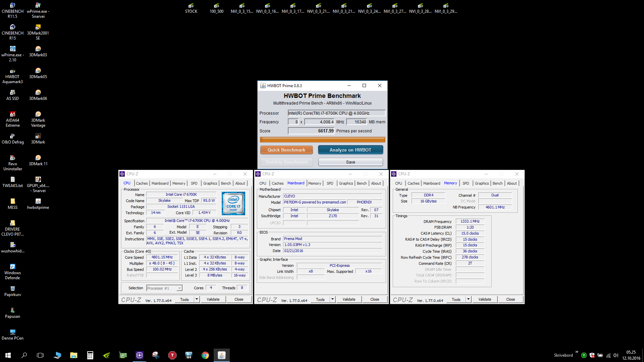Open About tab in Memory CPU-Z window
644x362 pixels.
[512, 183]
